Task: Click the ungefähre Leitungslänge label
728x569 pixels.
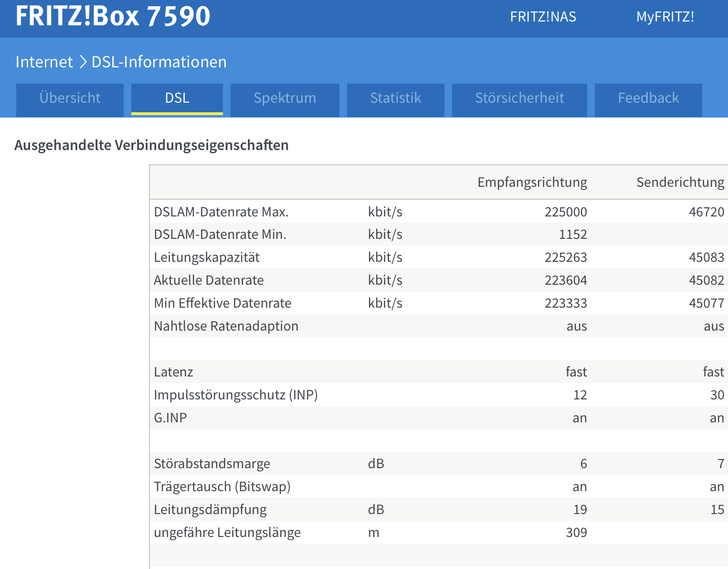Action: 227,533
